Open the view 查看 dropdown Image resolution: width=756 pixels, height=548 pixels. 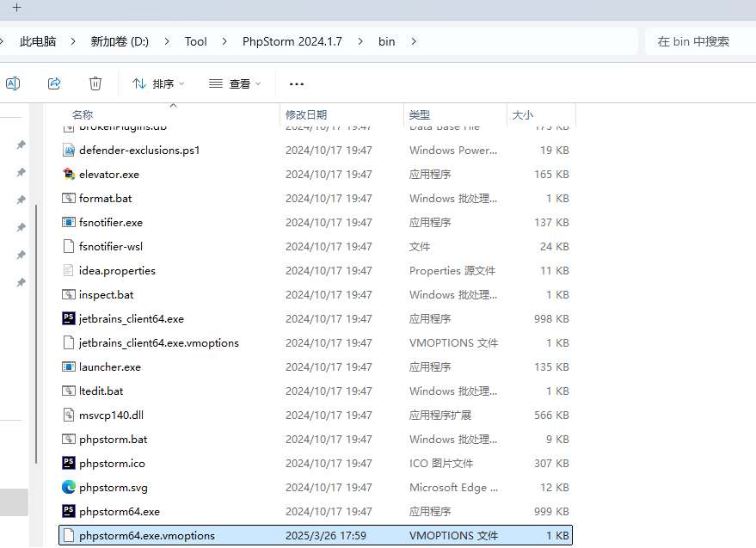[x=235, y=84]
